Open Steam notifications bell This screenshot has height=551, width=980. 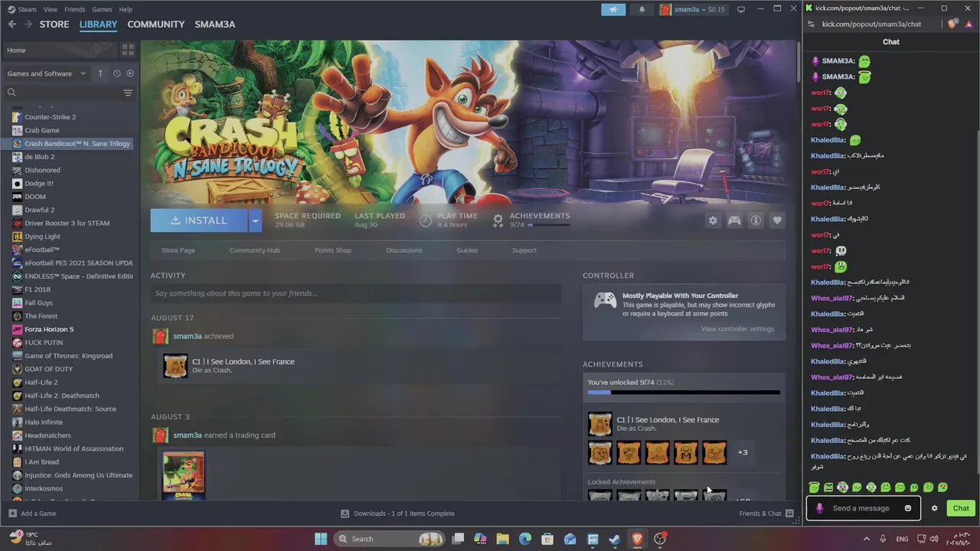tap(642, 9)
